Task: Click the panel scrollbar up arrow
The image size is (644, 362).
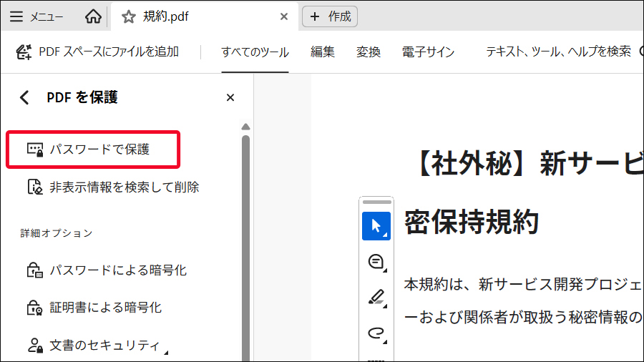Action: coord(245,127)
